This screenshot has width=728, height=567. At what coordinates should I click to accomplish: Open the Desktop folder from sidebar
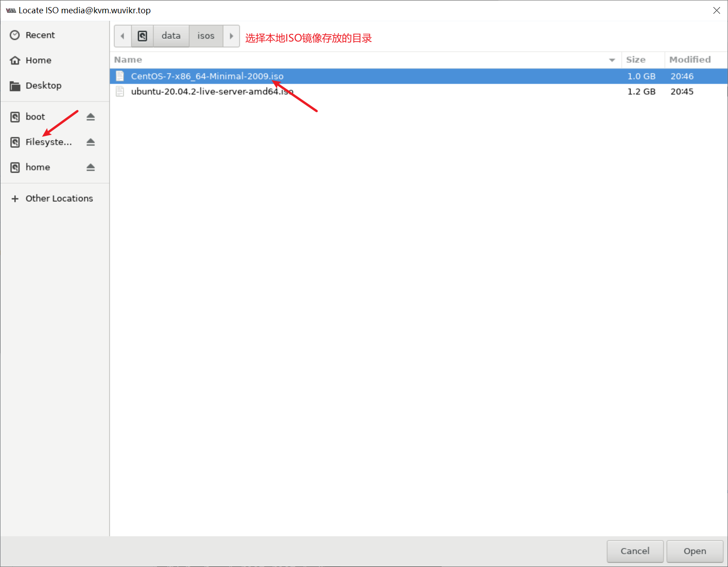pyautogui.click(x=43, y=85)
